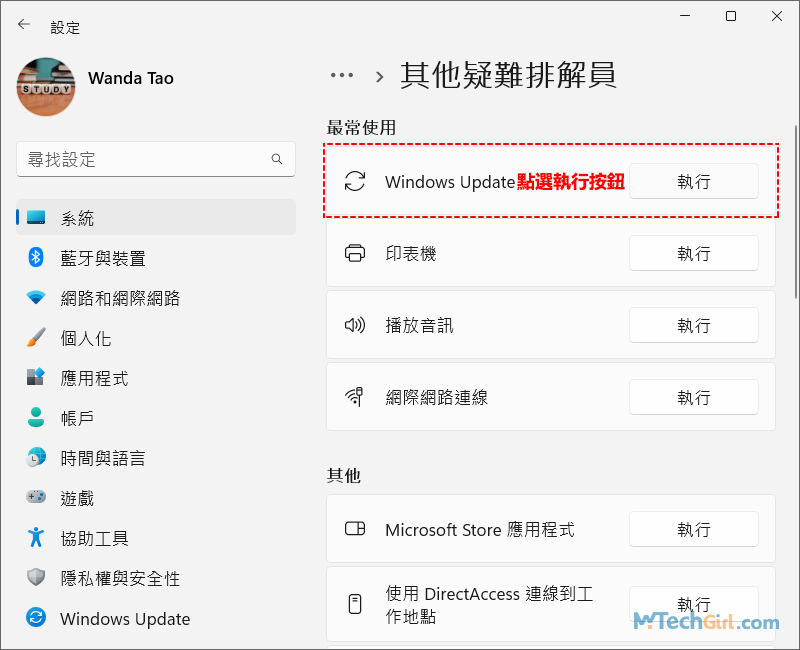Click the paintbrush personalization icon
The height and width of the screenshot is (650, 800).
[36, 338]
